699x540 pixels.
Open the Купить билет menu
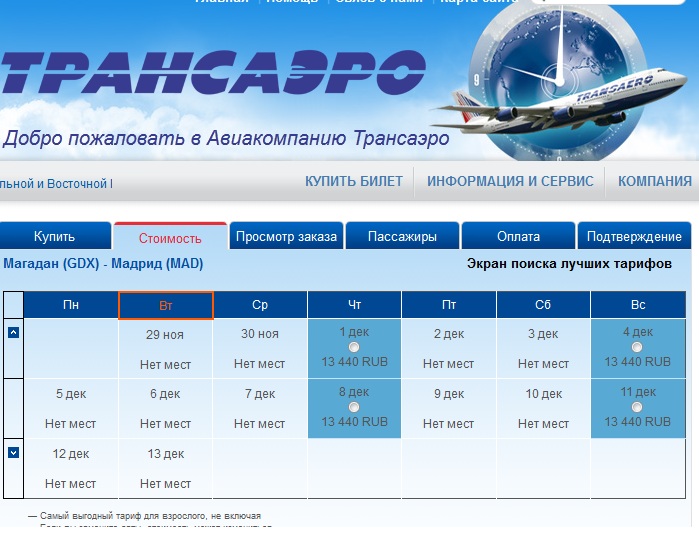(x=354, y=181)
